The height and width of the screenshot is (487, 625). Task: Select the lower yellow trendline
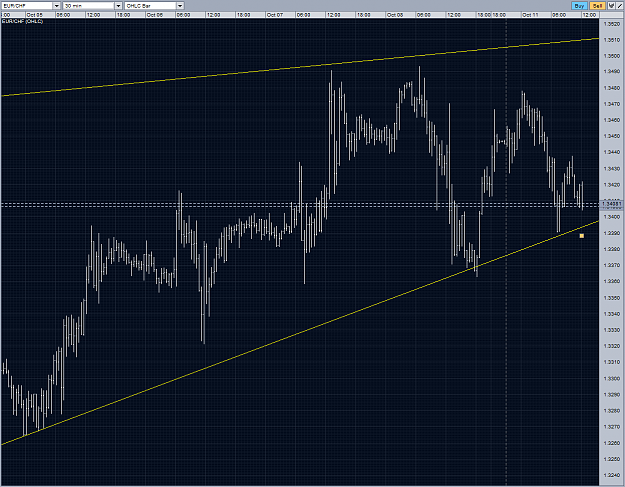[x=300, y=332]
